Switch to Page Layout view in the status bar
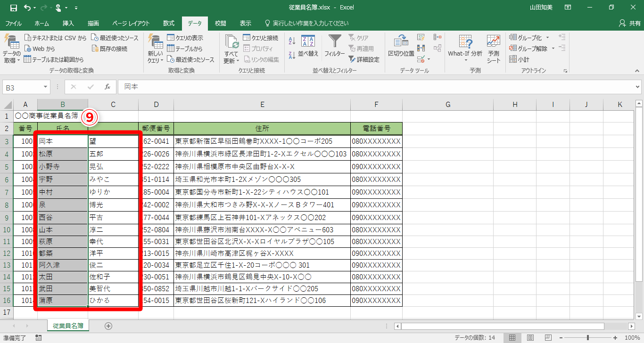 [x=530, y=338]
